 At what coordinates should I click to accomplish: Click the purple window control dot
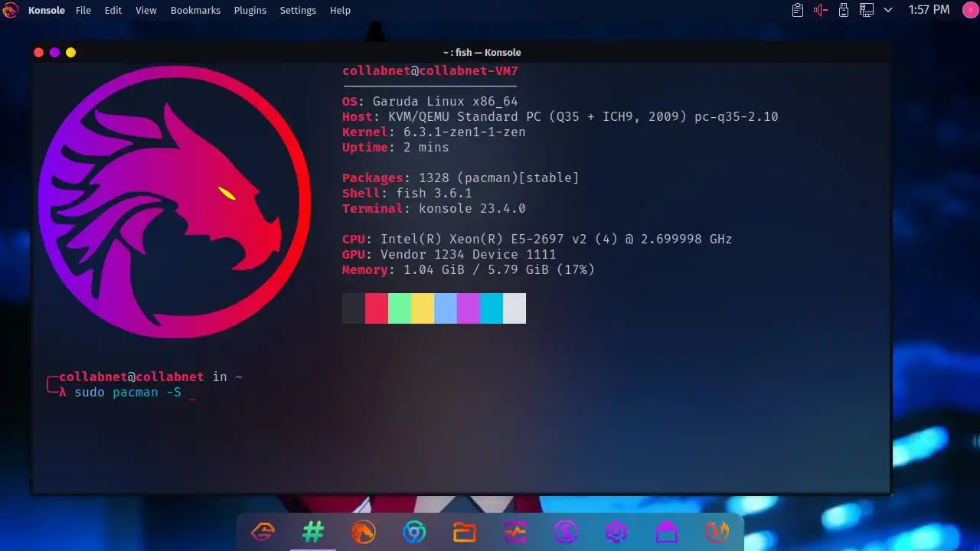click(54, 52)
